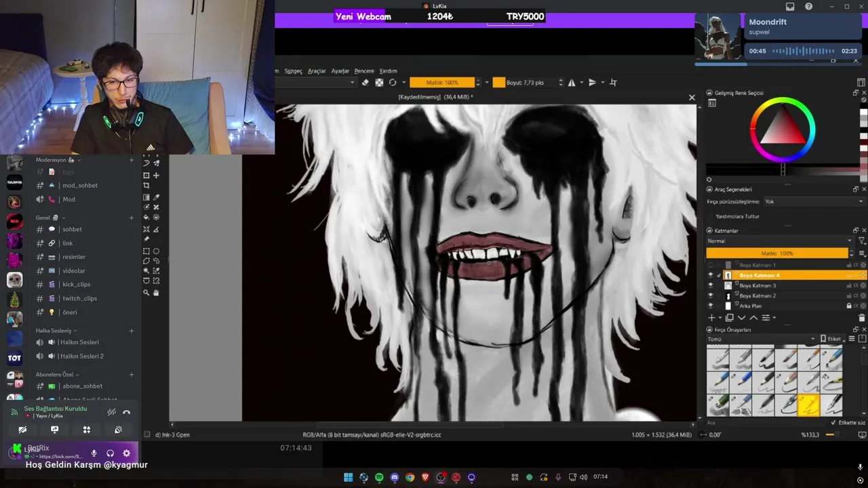Open the layer blend mode Normal dropdown
This screenshot has height=488, width=868.
pyautogui.click(x=780, y=241)
